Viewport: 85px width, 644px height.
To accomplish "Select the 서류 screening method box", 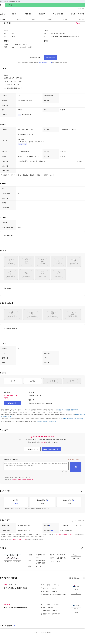I will point(13,381).
